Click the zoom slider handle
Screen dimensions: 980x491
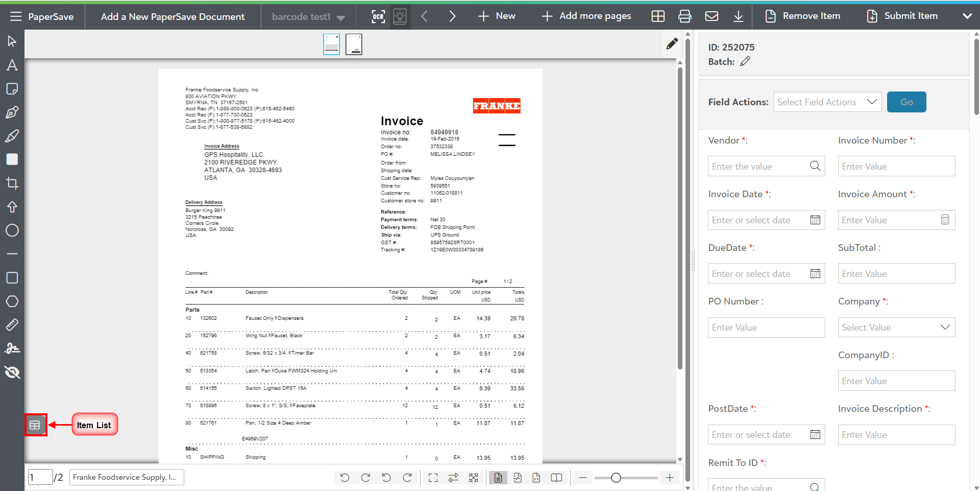(x=616, y=478)
